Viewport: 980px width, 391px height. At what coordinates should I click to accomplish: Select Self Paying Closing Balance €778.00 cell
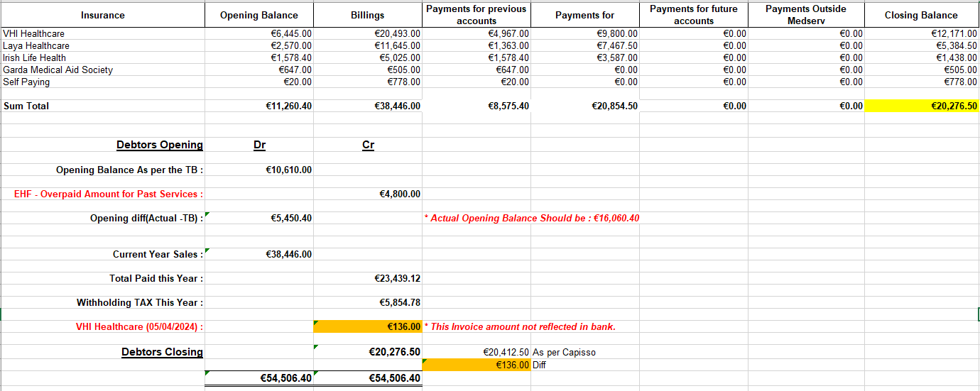tap(921, 82)
